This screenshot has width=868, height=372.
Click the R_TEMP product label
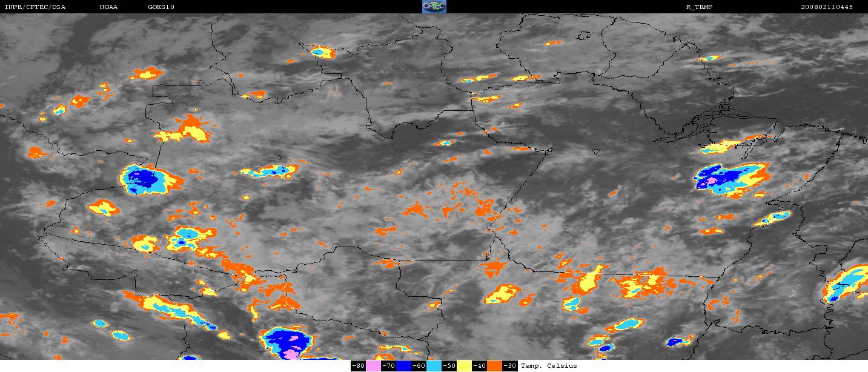point(699,7)
